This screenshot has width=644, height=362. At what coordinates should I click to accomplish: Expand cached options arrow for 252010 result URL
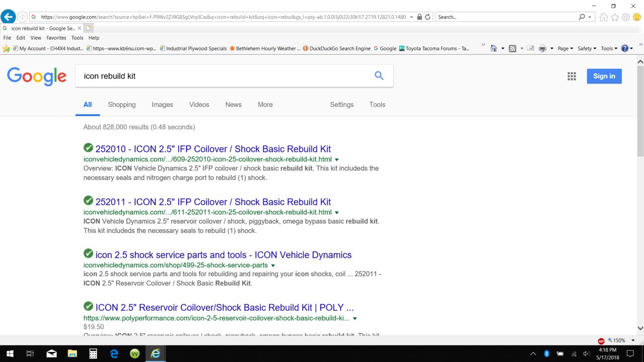pyautogui.click(x=337, y=159)
